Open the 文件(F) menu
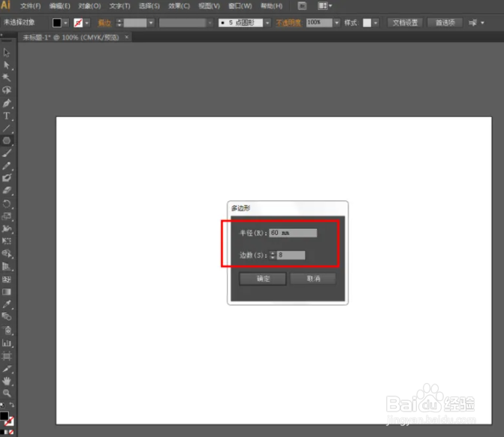 pyautogui.click(x=31, y=6)
